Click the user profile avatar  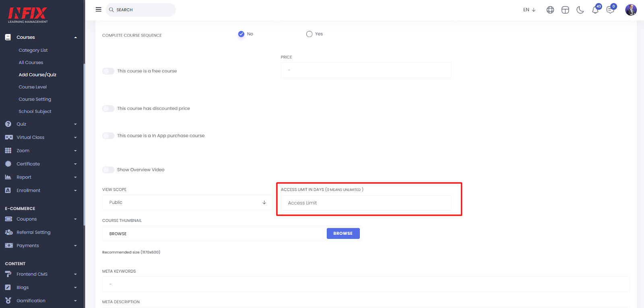[x=631, y=10]
